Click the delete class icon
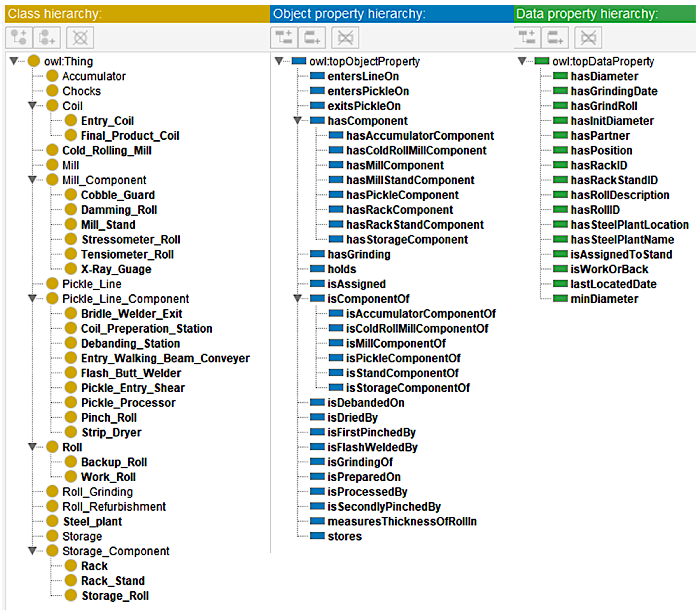700x616 pixels. [80, 37]
